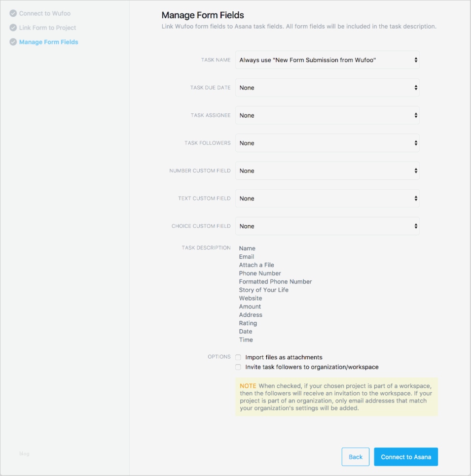471x476 pixels.
Task: Click the Formatted Phone Number field entry
Action: pyautogui.click(x=275, y=281)
